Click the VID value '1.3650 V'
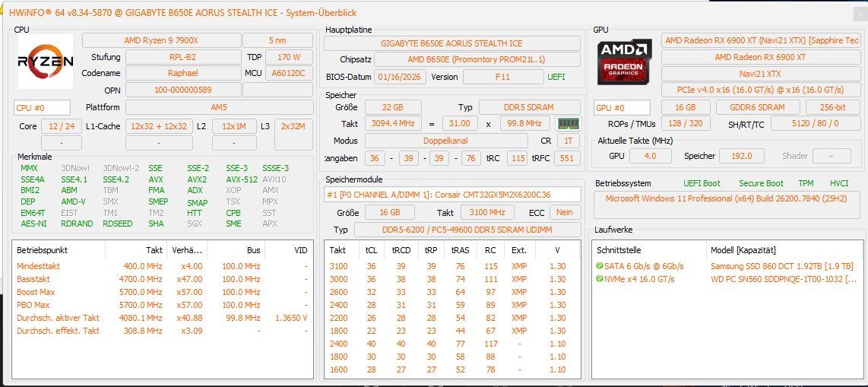Screen dimensions: 868x387 tap(291, 318)
